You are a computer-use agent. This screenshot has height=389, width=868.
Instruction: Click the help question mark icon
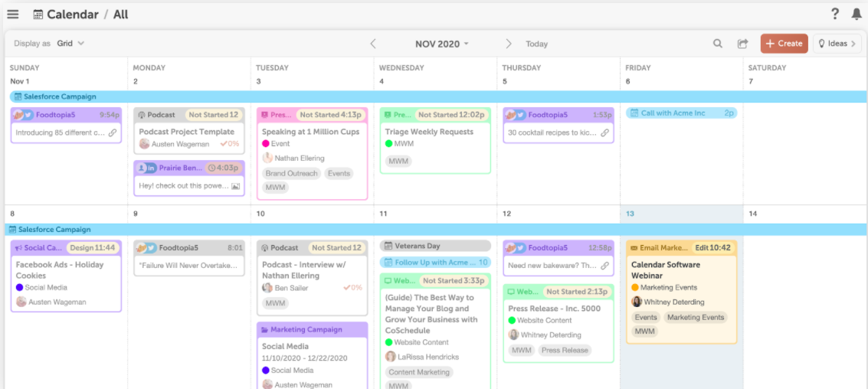coord(835,14)
